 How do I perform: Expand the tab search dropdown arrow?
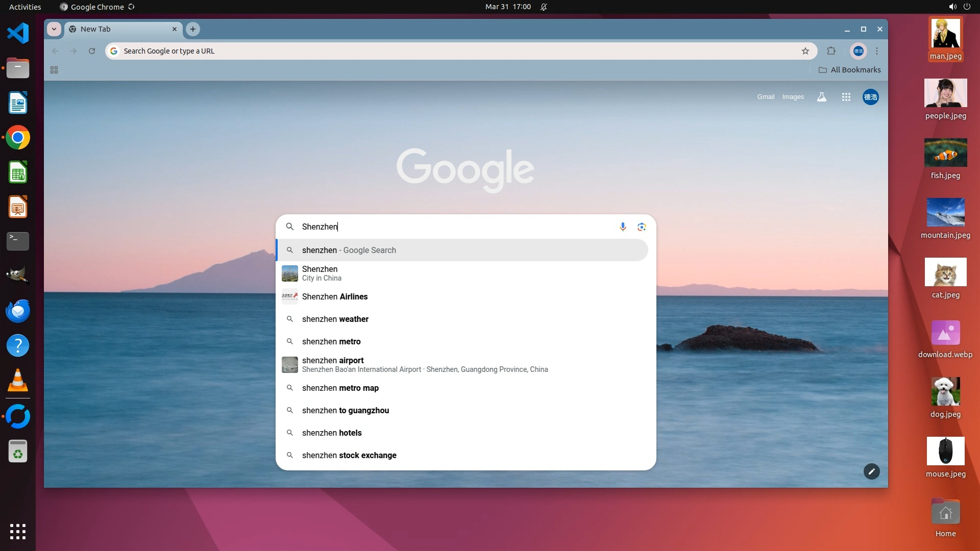point(54,29)
